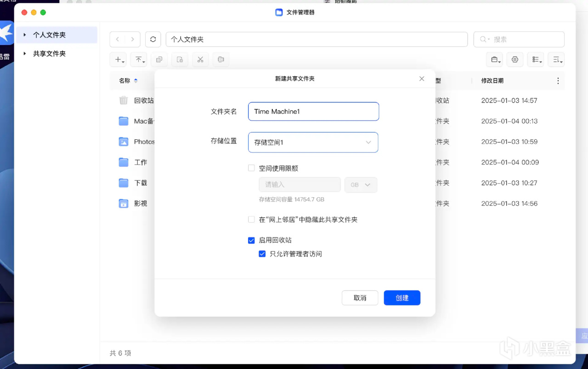Click the move-to toolbar icon
Screen dimensions: 588x369
[x=180, y=60]
